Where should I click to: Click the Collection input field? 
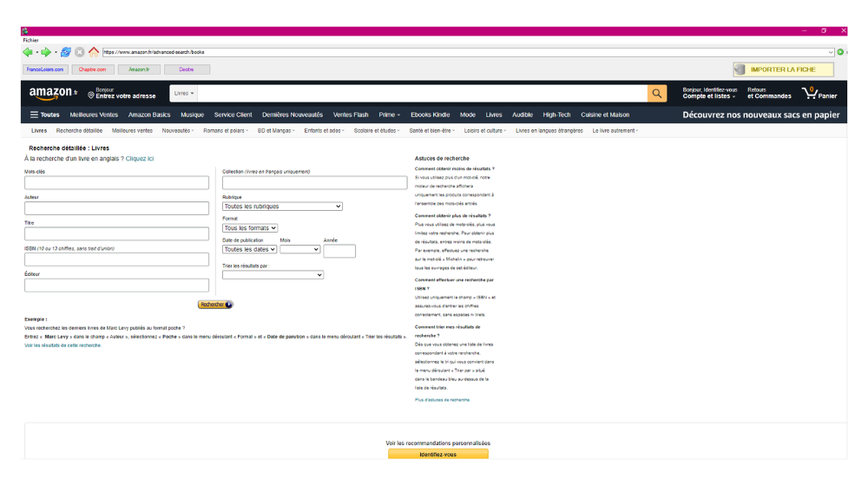coord(314,182)
